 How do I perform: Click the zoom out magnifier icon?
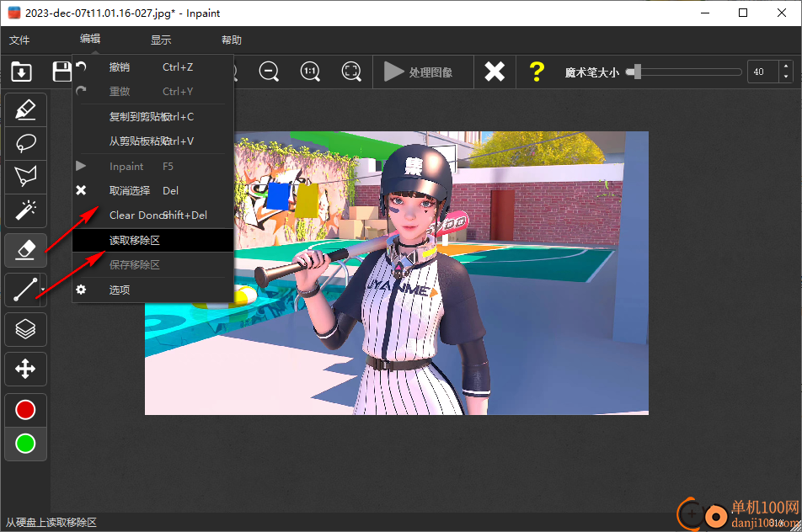(269, 72)
